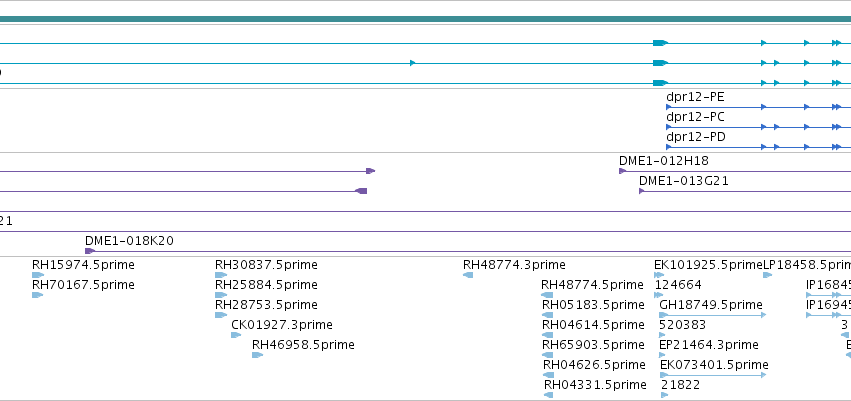Screen dimensions: 851x401
Task: Click the EK073401.5prime EST feature
Action: tap(713, 375)
